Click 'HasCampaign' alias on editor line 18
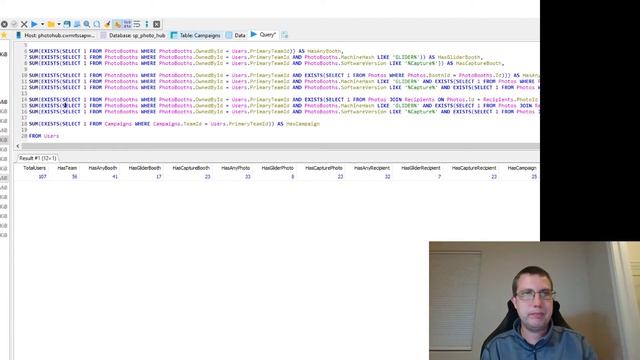This screenshot has height=360, width=640. (x=303, y=124)
